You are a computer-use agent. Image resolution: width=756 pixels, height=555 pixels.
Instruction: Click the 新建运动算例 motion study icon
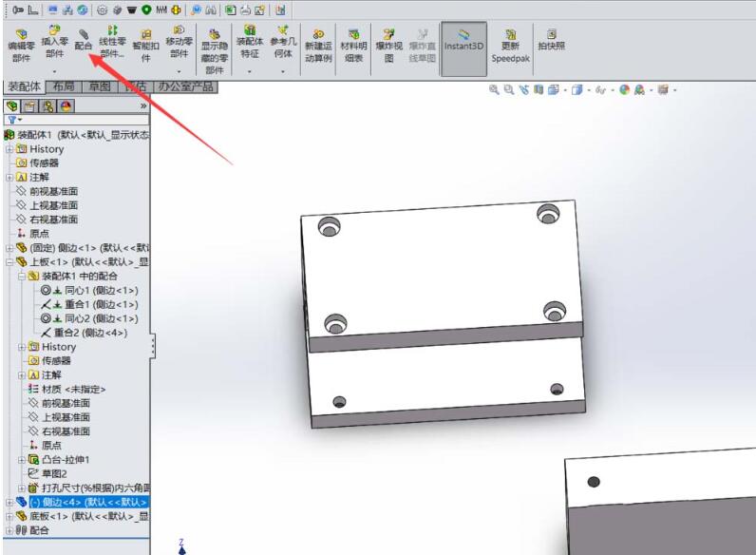[318, 43]
